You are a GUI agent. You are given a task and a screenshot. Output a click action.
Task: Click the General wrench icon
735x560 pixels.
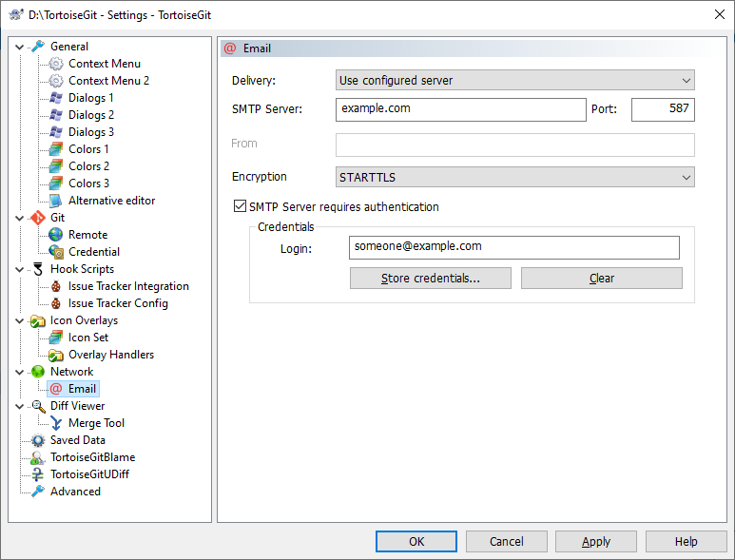[38, 47]
